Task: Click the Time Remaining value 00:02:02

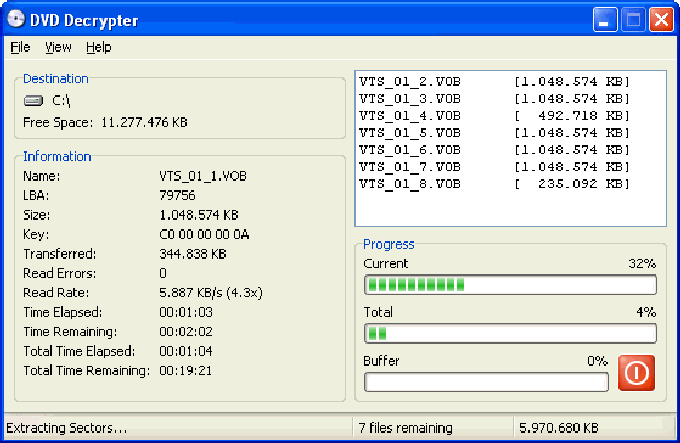Action: point(186,332)
